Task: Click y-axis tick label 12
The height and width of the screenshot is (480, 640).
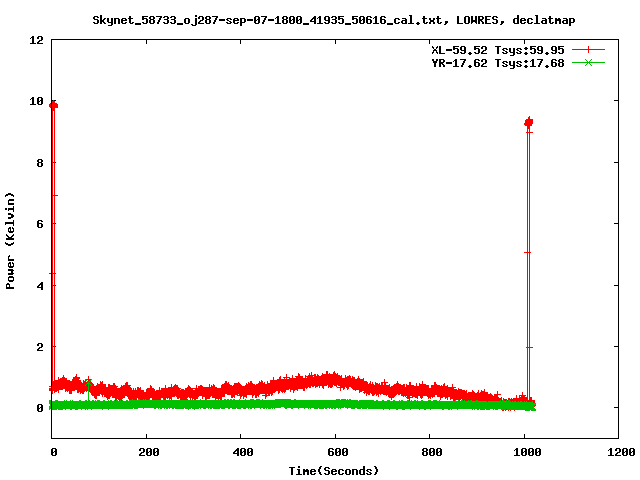Action: (x=36, y=40)
